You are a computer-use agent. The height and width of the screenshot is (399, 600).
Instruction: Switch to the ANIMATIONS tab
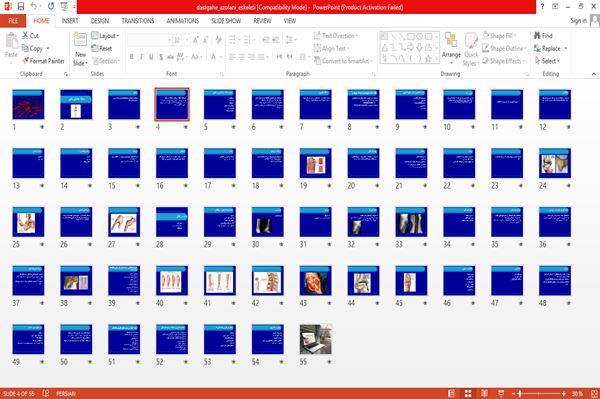click(x=183, y=21)
